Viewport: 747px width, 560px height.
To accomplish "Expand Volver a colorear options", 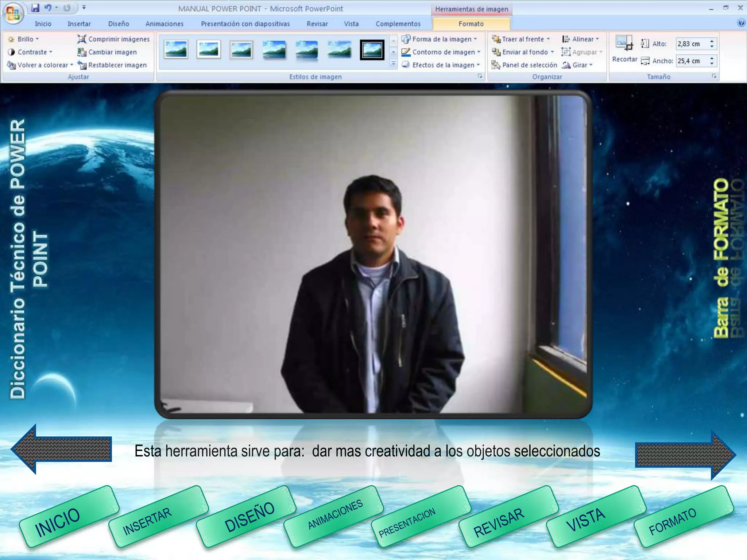I will point(40,65).
